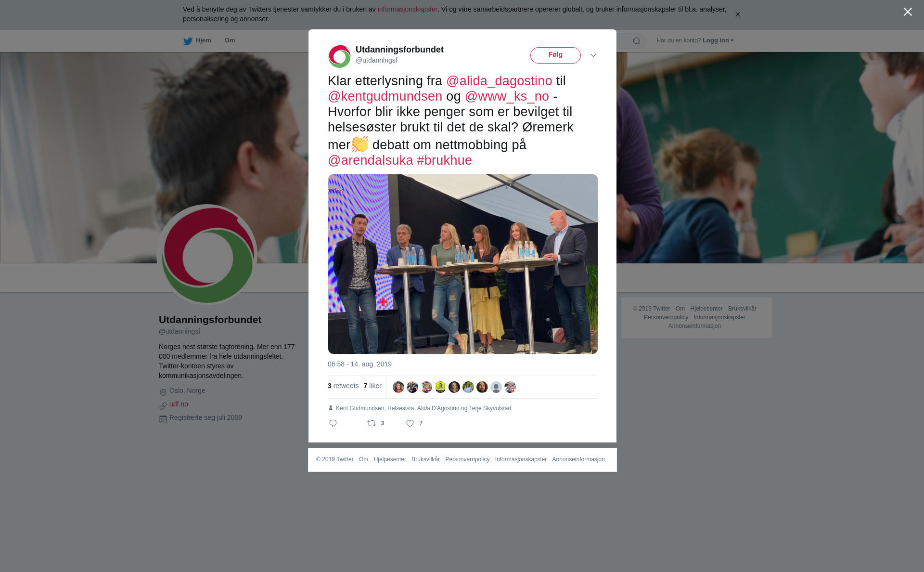Follow Utdanningsforbundet with Følg button
The image size is (924, 572).
(x=555, y=55)
